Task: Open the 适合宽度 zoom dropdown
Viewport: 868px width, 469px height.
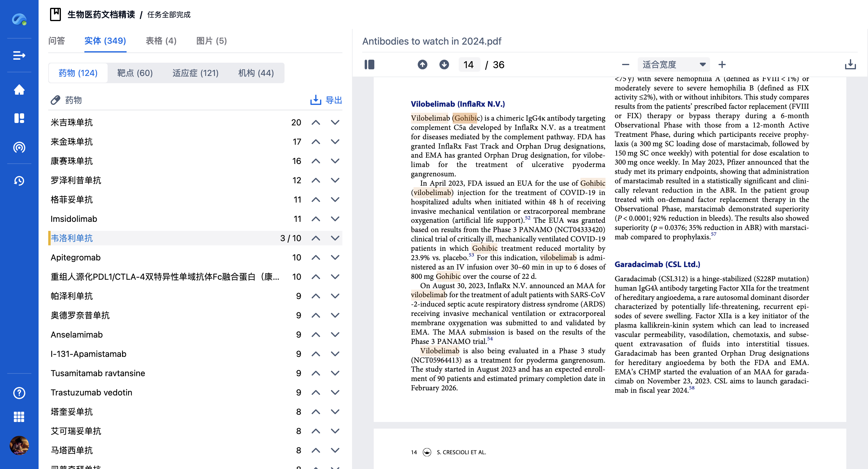Action: [674, 65]
